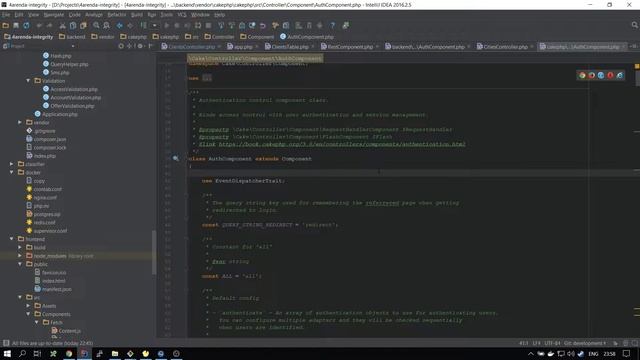This screenshot has width=640, height=360.
Task: Open run configuration dropdown in toolbar
Action: 154,25
